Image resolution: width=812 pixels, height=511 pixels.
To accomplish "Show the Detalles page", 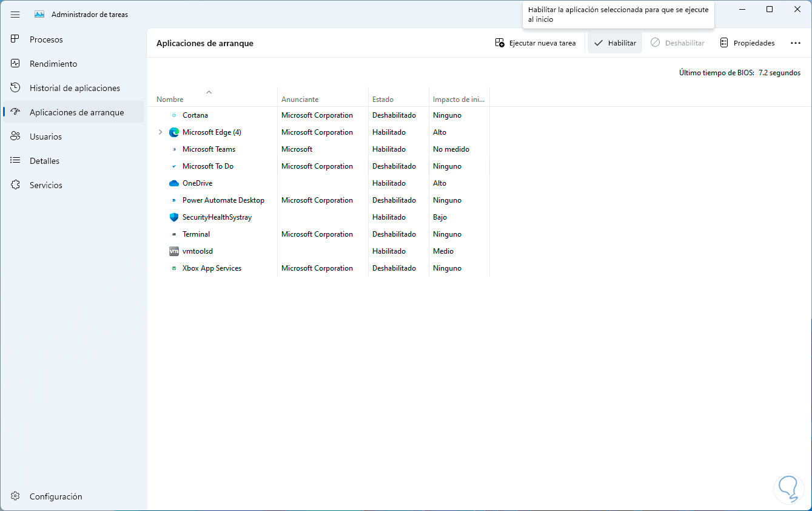I will [73, 161].
